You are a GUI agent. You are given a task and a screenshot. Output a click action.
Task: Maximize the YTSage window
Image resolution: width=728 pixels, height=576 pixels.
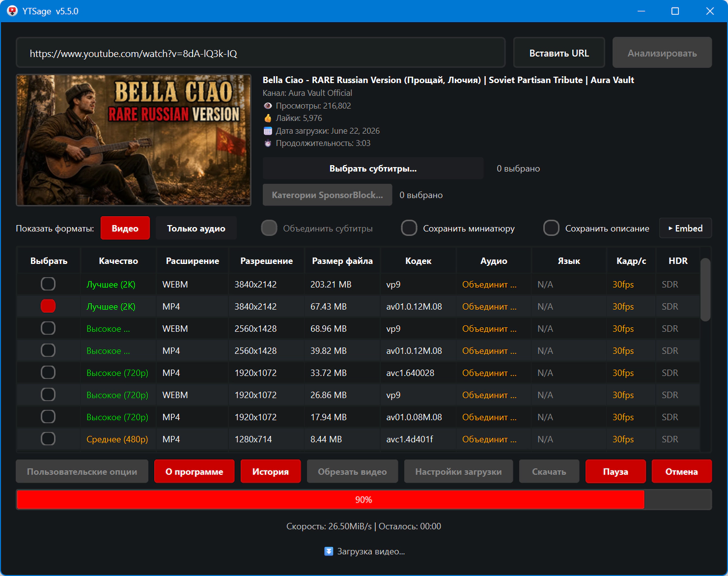675,11
